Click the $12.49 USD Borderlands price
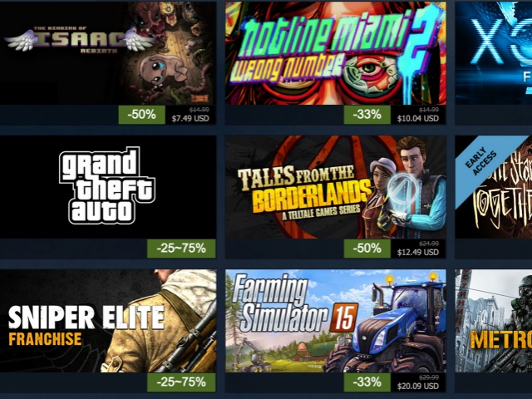Screen dimensions: 532x399 point(417,252)
